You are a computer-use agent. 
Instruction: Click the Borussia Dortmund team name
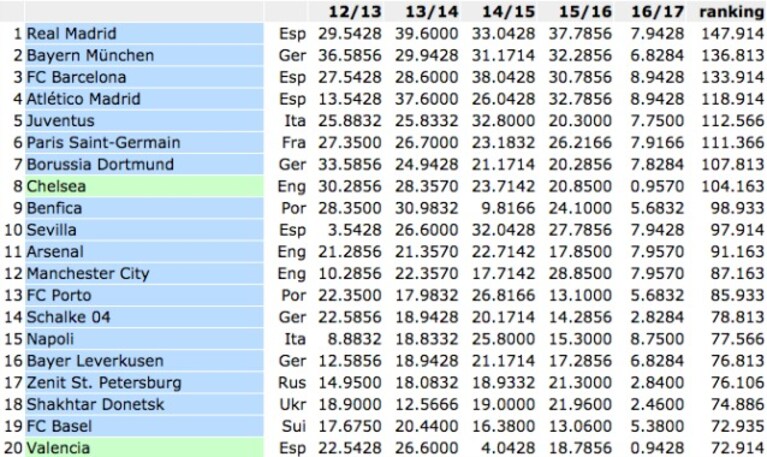(100, 164)
